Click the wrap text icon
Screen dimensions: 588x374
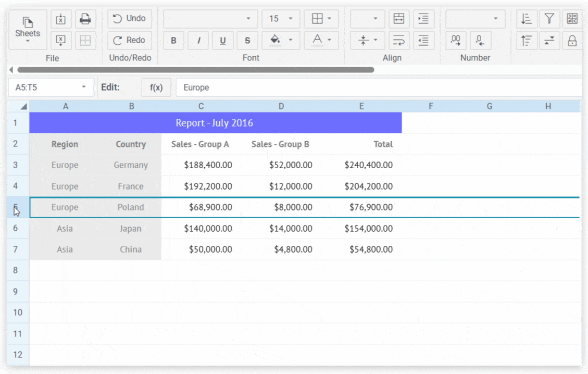[399, 41]
